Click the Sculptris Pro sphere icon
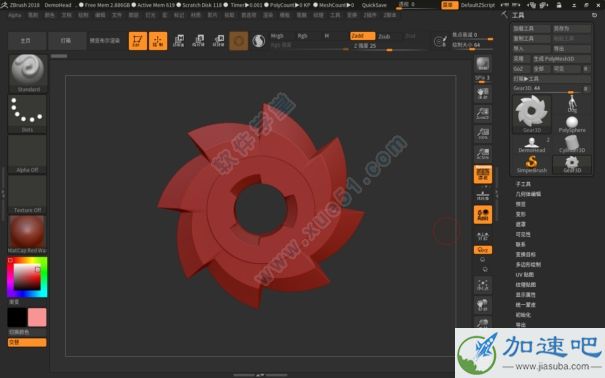The image size is (605, 378). 259,41
